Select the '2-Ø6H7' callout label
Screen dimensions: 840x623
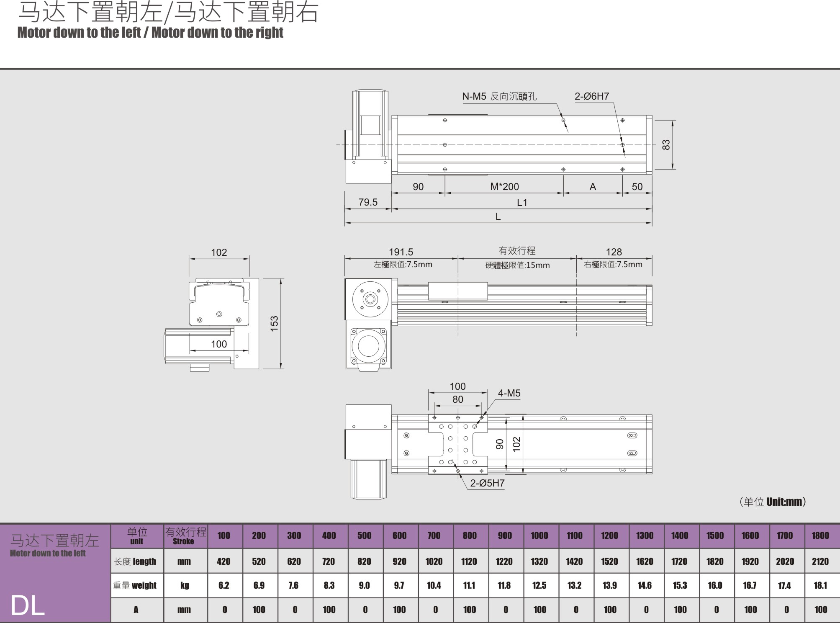592,96
